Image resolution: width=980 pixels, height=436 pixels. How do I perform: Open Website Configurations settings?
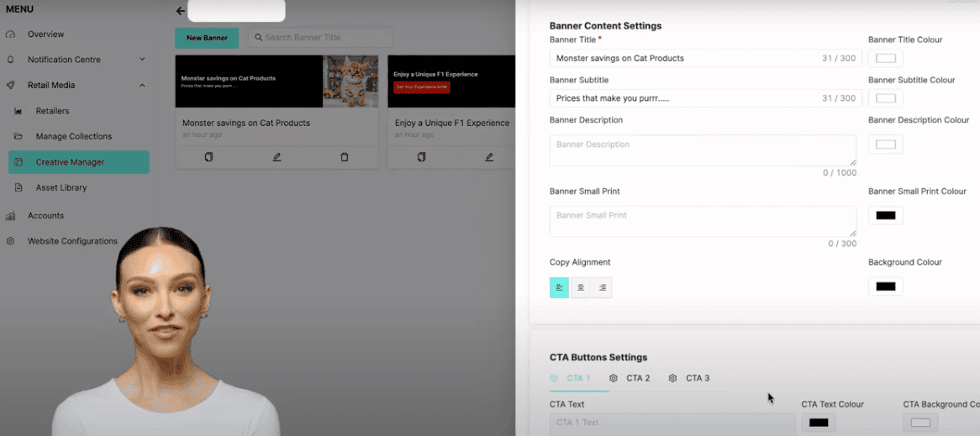click(x=72, y=241)
